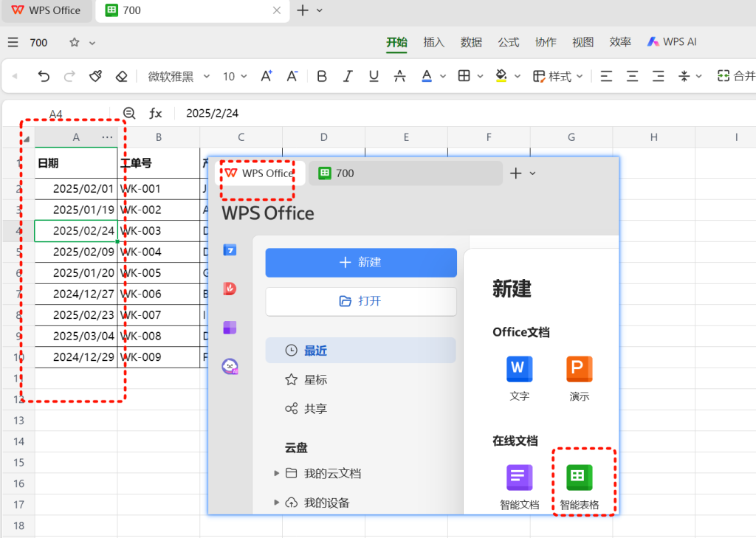Click the 合并 merge cells button
Image resolution: width=756 pixels, height=538 pixels.
point(736,76)
